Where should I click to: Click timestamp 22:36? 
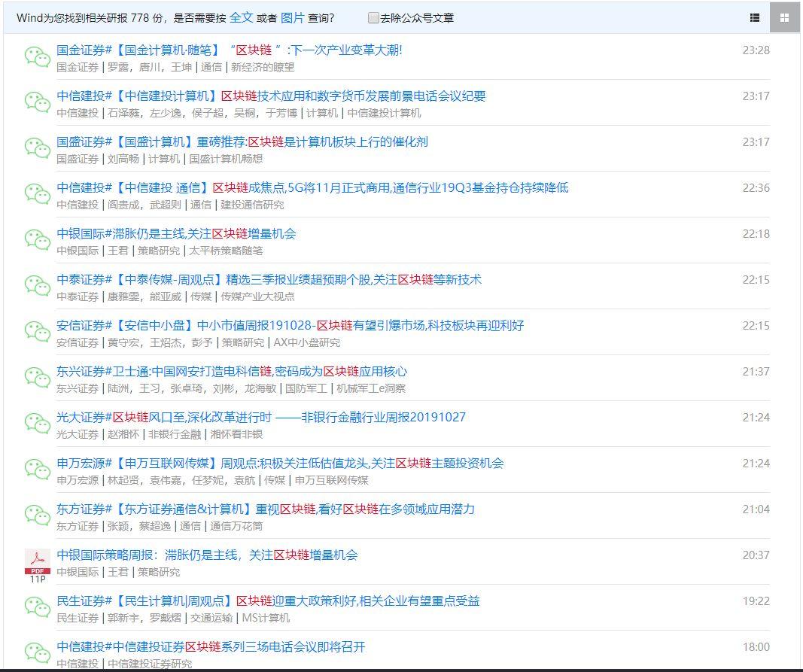[756, 188]
